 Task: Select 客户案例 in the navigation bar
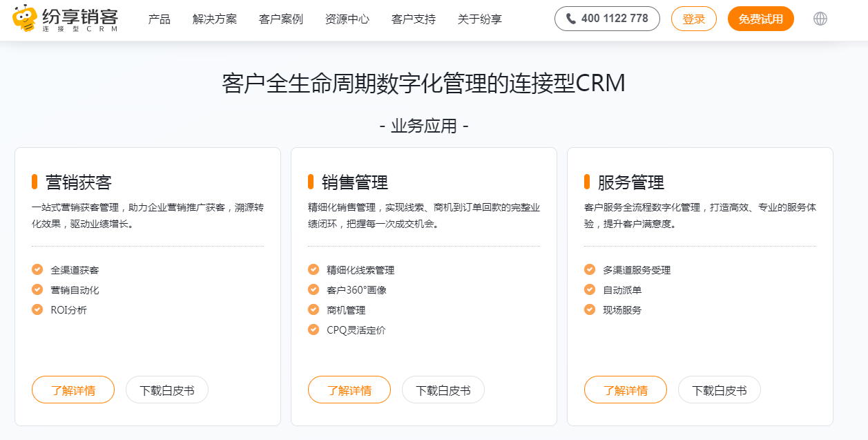tap(279, 19)
